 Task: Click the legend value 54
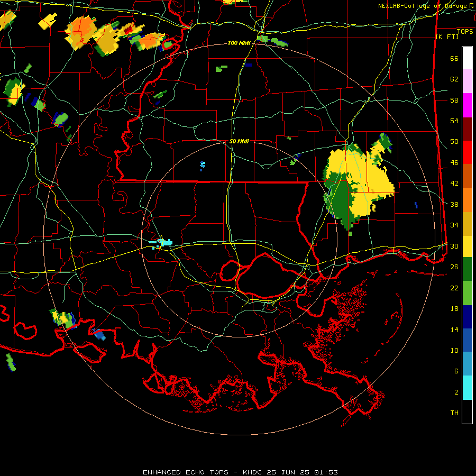click(454, 121)
